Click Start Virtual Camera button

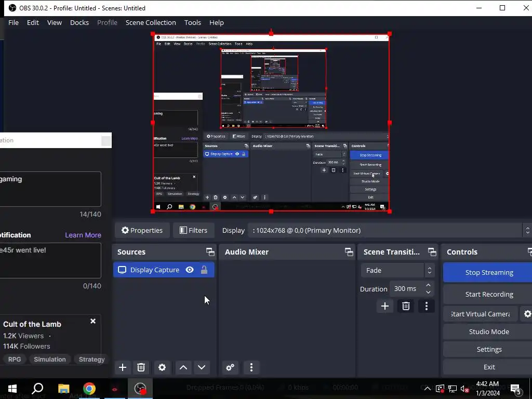tap(481, 314)
